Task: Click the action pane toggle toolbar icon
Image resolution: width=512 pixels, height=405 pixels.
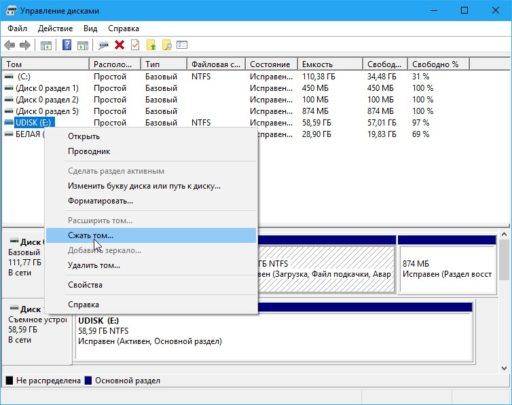Action: tap(82, 45)
